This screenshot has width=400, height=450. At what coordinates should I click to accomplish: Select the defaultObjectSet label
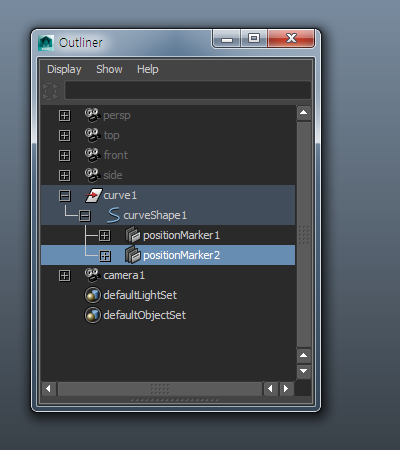click(144, 315)
